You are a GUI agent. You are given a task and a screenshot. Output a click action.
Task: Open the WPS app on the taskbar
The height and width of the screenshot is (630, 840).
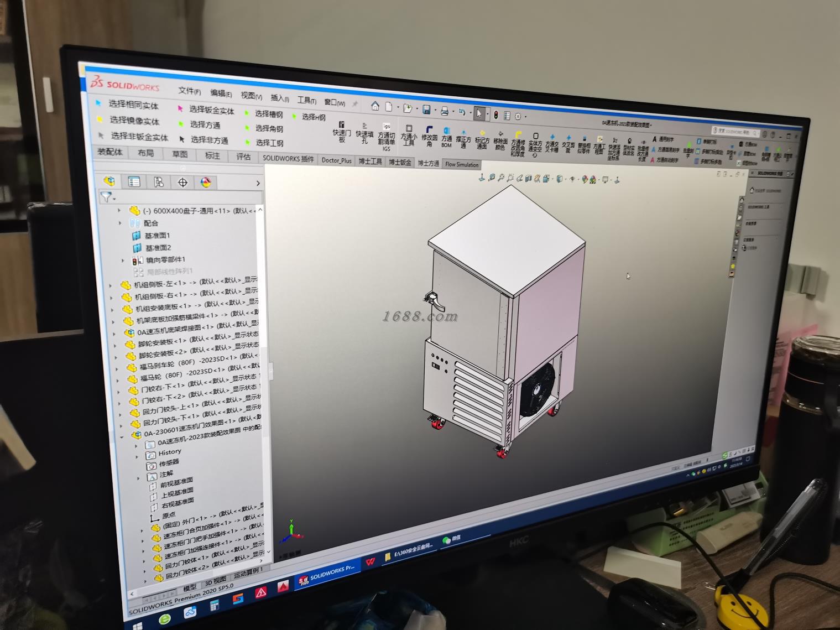369,561
